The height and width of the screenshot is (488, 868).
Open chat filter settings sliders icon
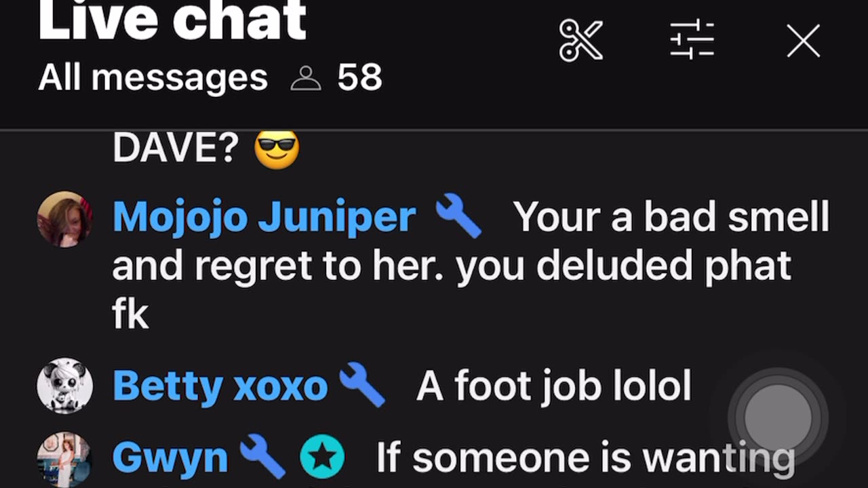click(692, 40)
